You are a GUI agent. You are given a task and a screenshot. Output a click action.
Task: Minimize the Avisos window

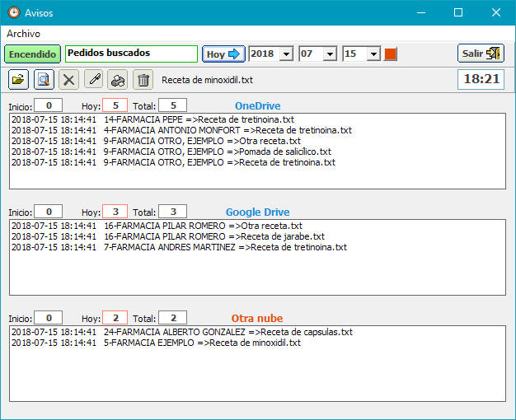click(421, 12)
